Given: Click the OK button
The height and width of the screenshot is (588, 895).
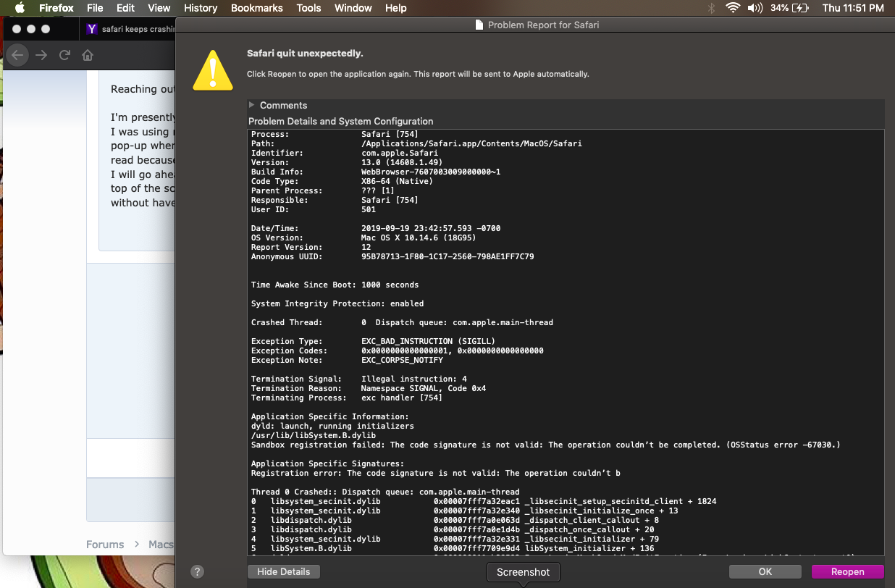Looking at the screenshot, I should [x=765, y=571].
